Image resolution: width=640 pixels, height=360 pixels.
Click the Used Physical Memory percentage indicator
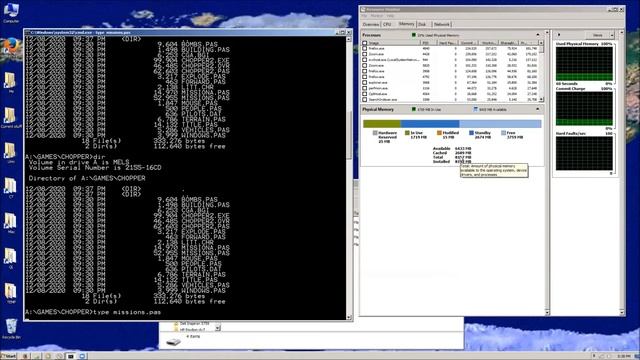coord(413,35)
